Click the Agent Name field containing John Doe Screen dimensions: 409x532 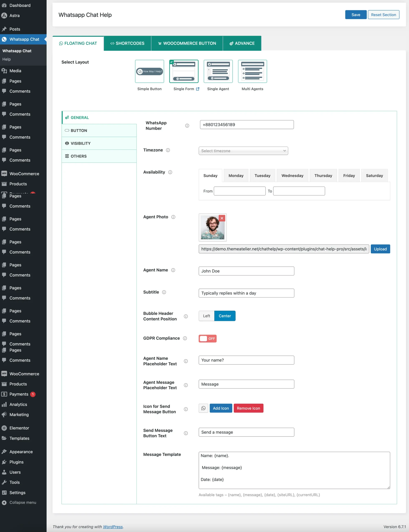(246, 271)
